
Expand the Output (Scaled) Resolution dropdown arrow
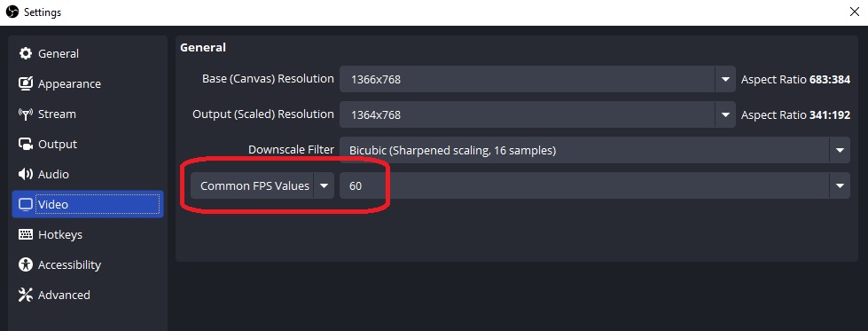[x=725, y=115]
